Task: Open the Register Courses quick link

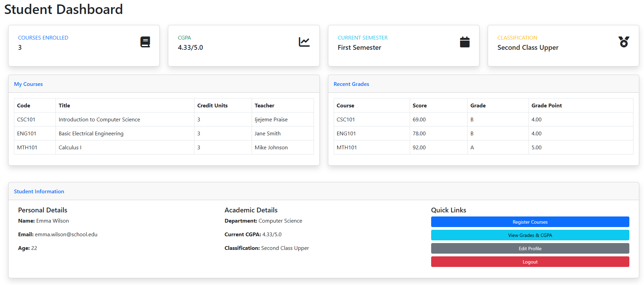Action: [530, 222]
